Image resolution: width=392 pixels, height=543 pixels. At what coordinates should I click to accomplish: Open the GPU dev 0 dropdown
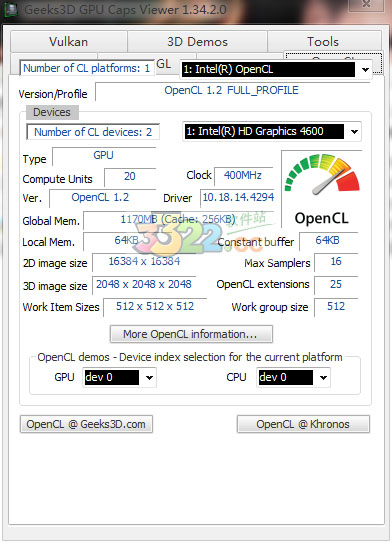[149, 377]
